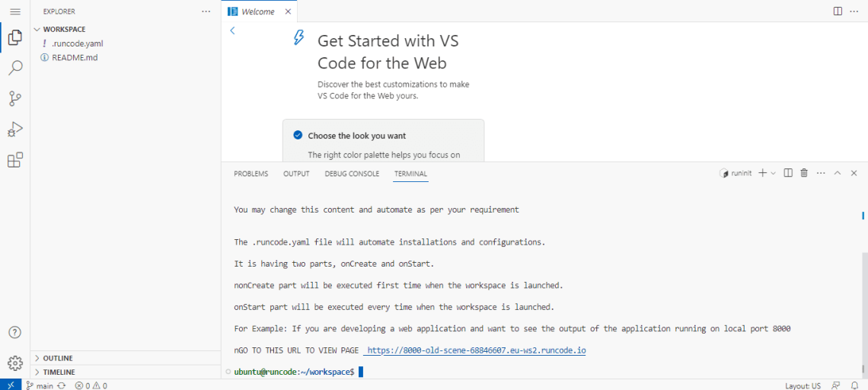Open the runcode.io port 8000 URL link
868x390 pixels.
pos(476,350)
